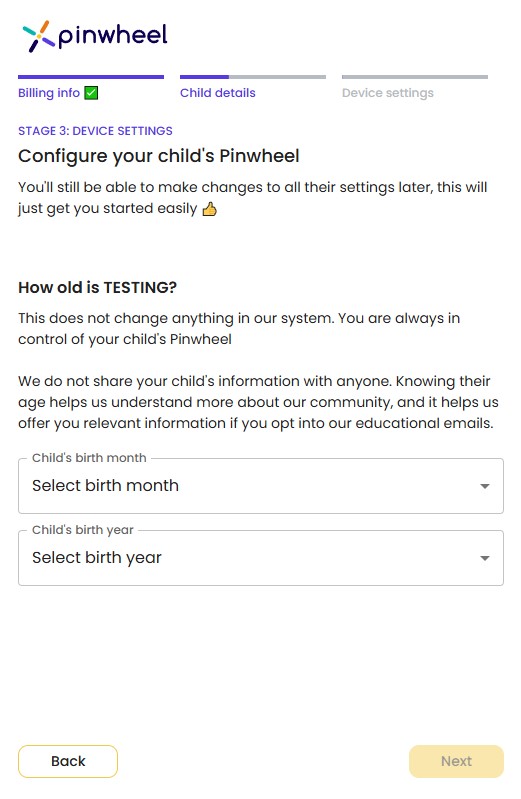Screen dimensions: 521x799
Task: Click the thumbs up emoji
Action: tap(210, 209)
